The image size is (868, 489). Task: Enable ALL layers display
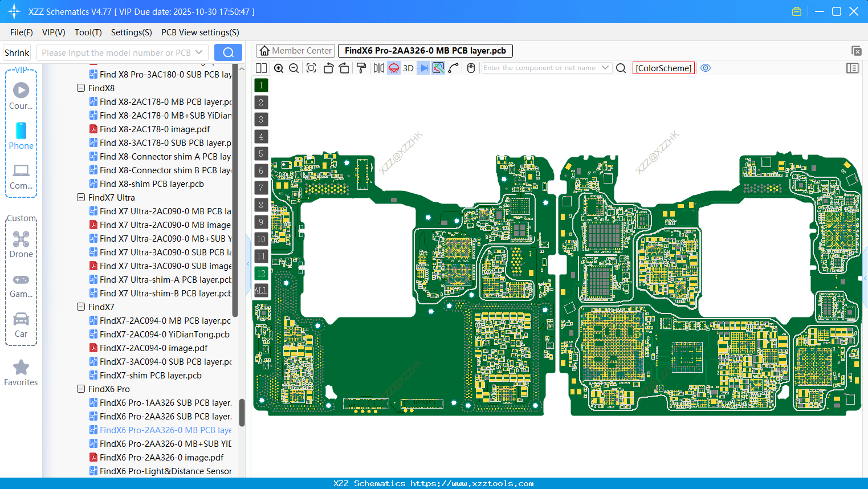261,291
